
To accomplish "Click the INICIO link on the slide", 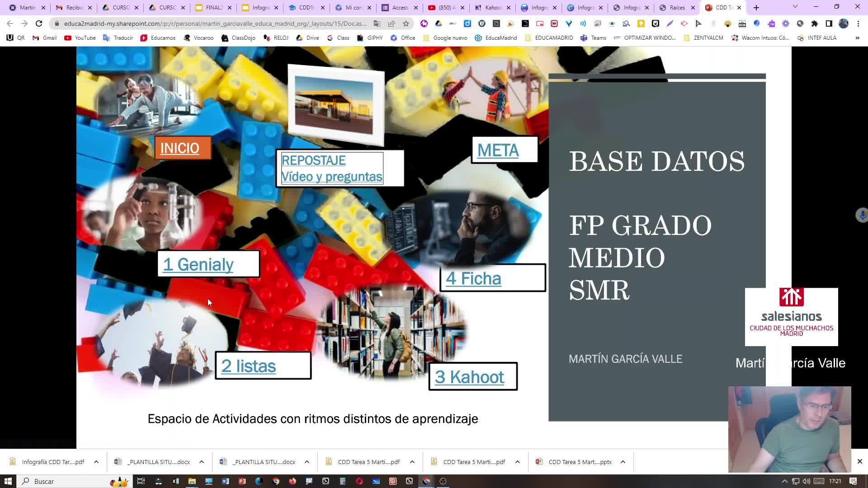I will click(x=179, y=148).
